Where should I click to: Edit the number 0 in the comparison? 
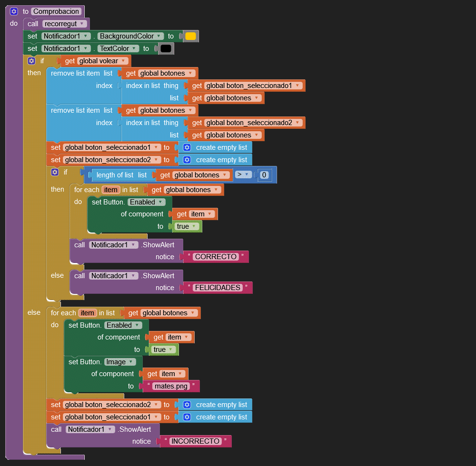[x=264, y=175]
